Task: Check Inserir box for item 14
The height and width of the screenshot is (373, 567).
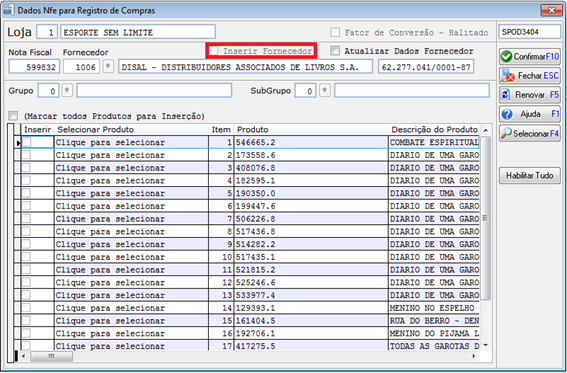Action: pyautogui.click(x=27, y=308)
